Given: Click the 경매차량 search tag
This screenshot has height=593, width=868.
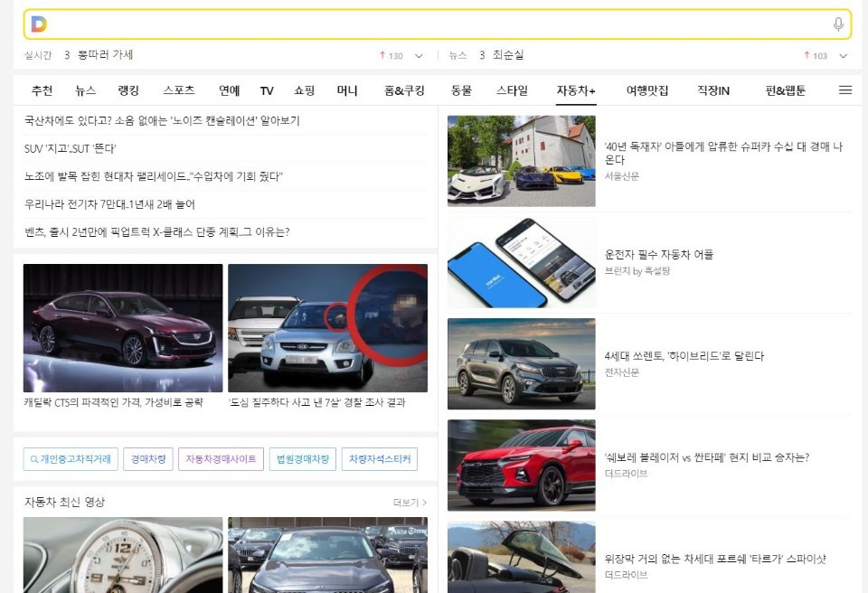Looking at the screenshot, I should pyautogui.click(x=147, y=459).
